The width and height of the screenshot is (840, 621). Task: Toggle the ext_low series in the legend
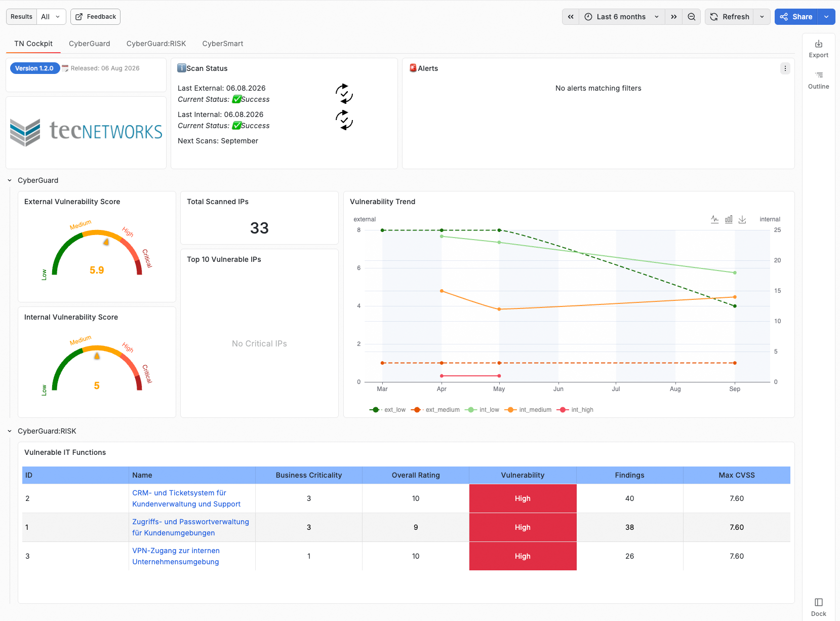pyautogui.click(x=388, y=410)
